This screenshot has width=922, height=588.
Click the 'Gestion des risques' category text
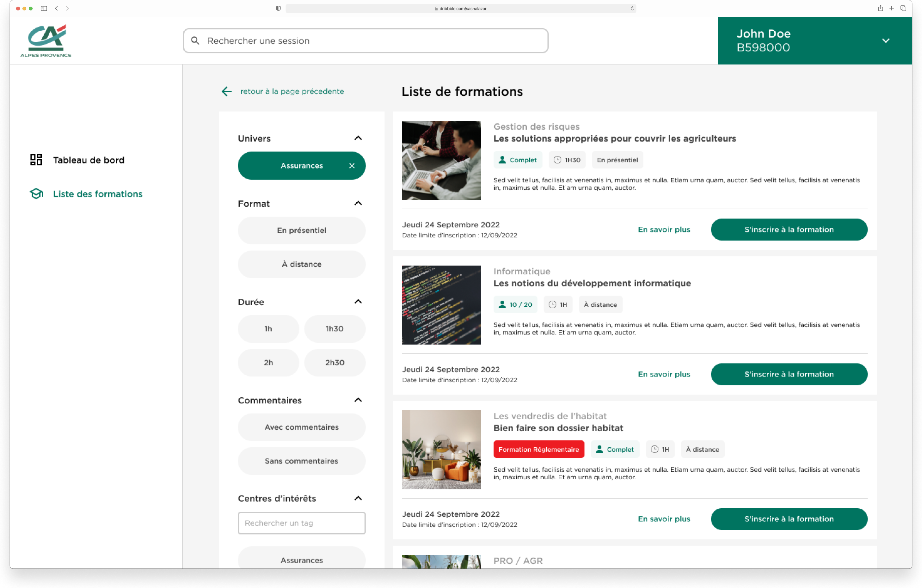pyautogui.click(x=537, y=126)
